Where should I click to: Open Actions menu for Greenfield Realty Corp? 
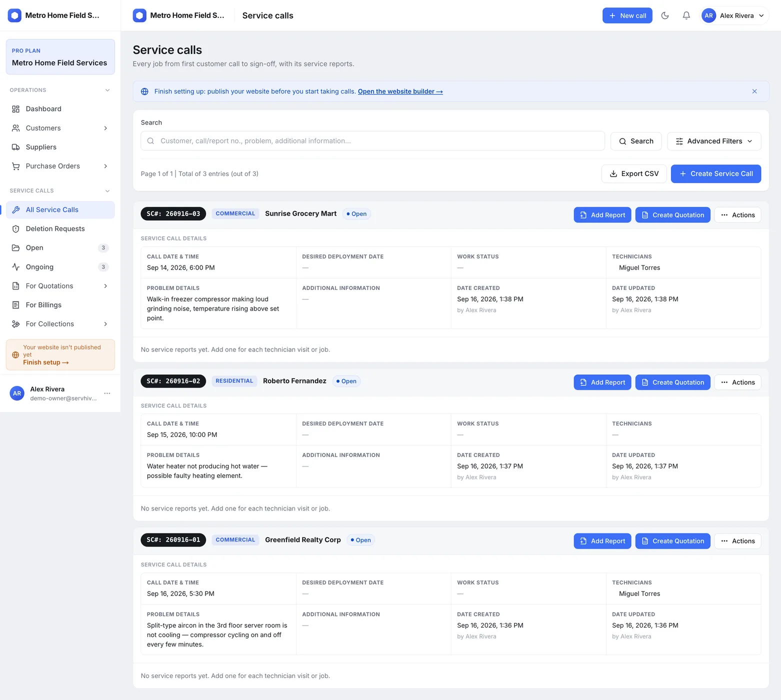pyautogui.click(x=737, y=541)
